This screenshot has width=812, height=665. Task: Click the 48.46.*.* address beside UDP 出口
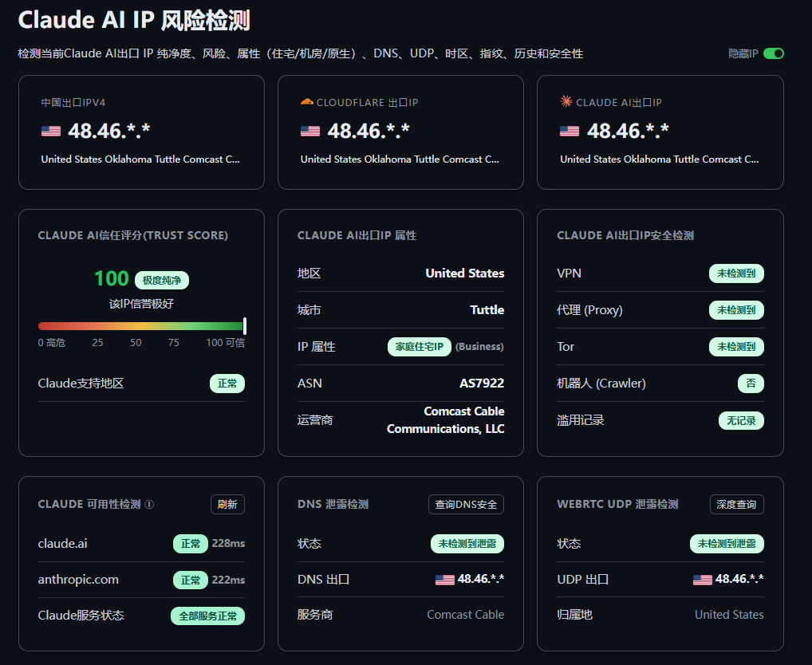click(739, 579)
